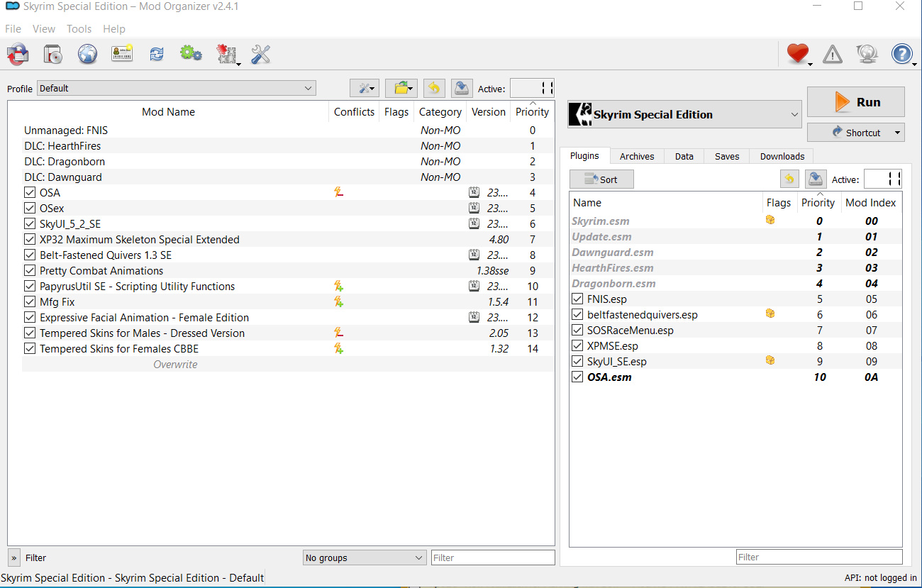Click the version calendar icon for OSex

point(474,208)
